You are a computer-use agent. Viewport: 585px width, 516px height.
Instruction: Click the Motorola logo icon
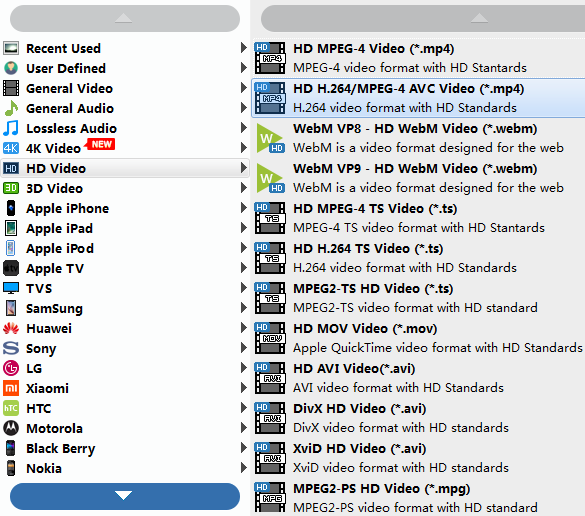tap(11, 428)
